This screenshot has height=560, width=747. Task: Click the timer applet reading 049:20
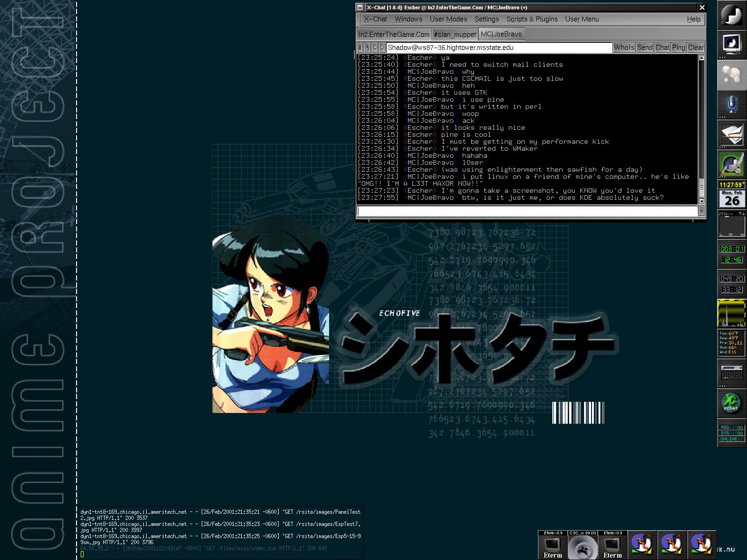click(732, 284)
